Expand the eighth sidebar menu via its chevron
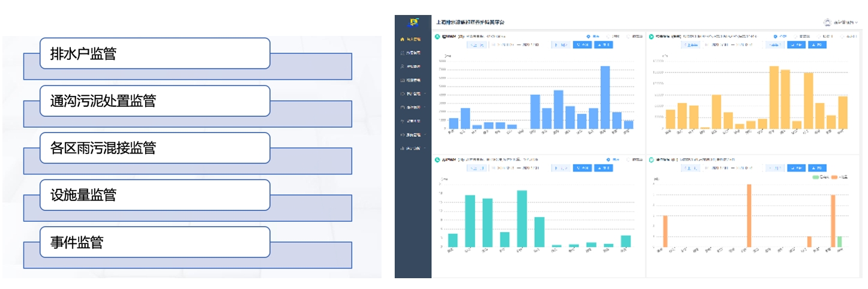This screenshot has height=289, width=868. point(425,134)
